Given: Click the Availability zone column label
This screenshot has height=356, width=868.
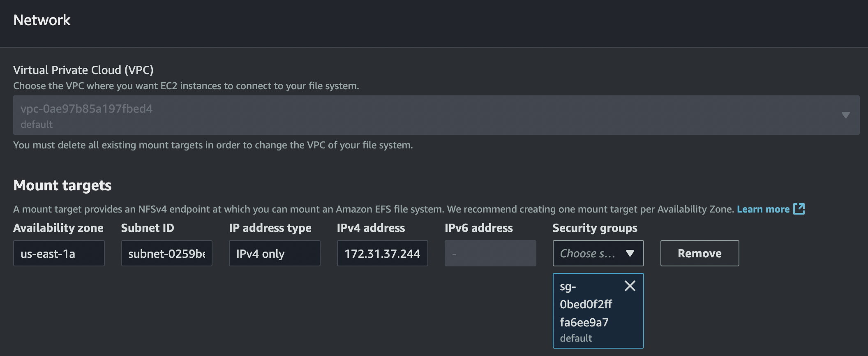Looking at the screenshot, I should tap(58, 228).
